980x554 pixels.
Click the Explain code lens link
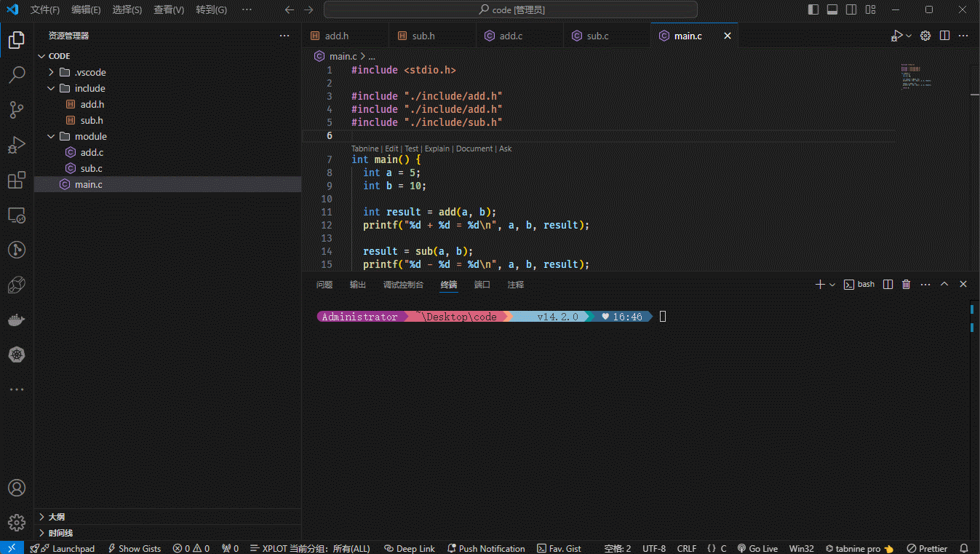tap(437, 149)
